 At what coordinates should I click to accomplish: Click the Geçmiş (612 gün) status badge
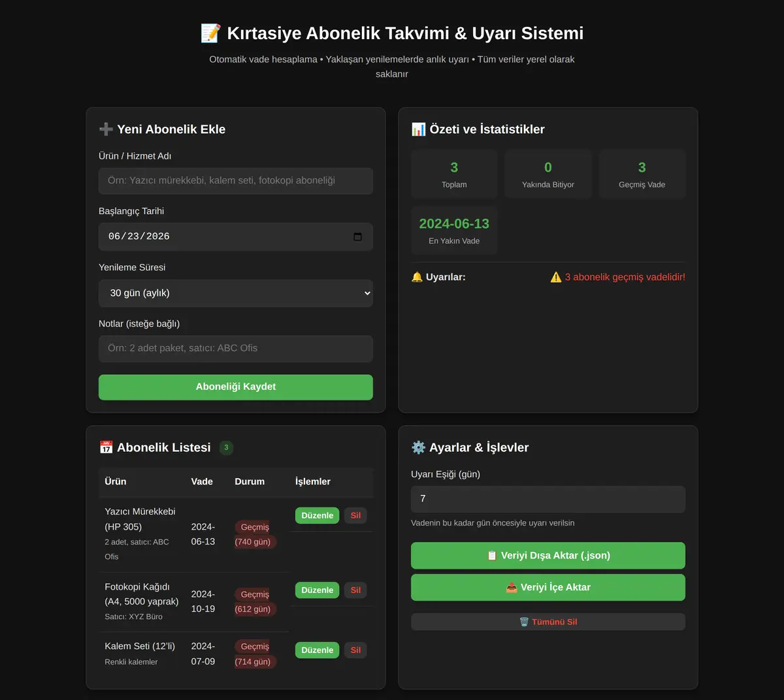coord(255,601)
